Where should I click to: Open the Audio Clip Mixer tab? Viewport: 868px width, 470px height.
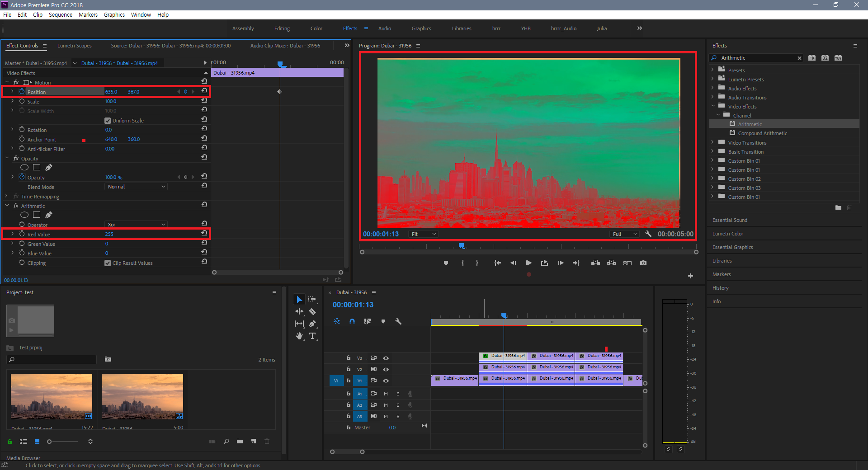click(285, 46)
